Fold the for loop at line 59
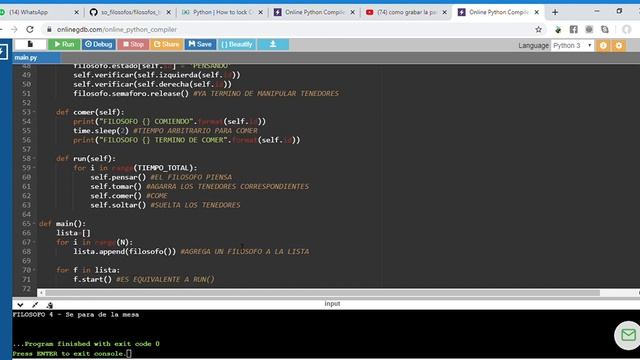Viewport: 640px width, 360px height. (x=34, y=168)
